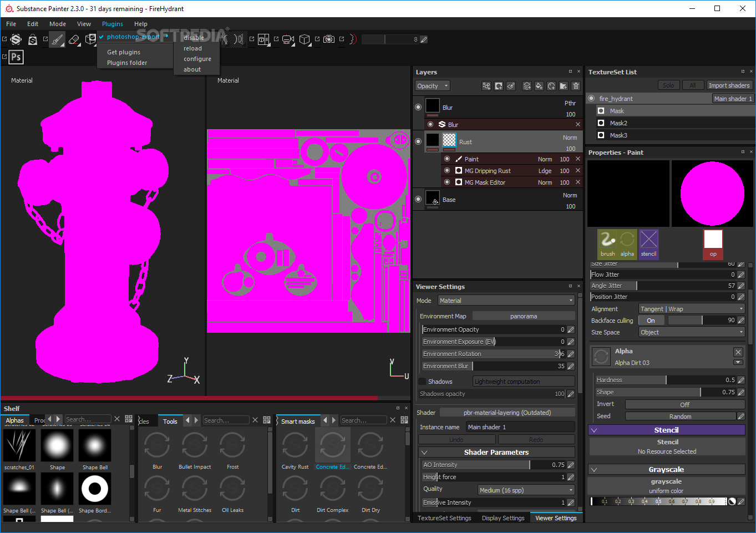Click the Import shaders button
Screen dimensions: 756x533
tap(729, 85)
